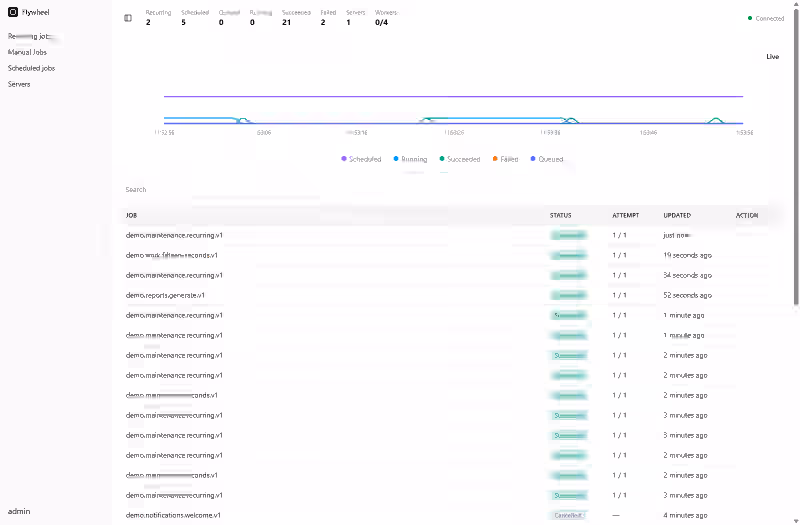Viewport: 800px width, 525px height.
Task: Click the '52 seconds ago' timestamp
Action: [x=687, y=295]
